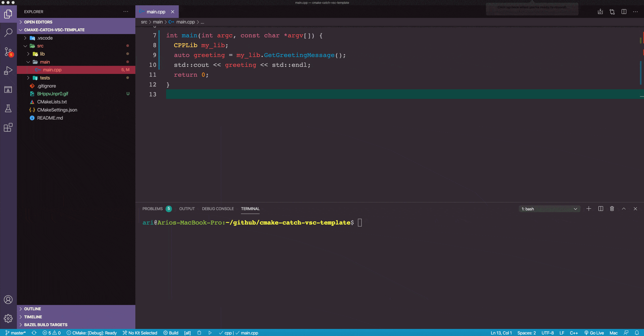Image resolution: width=644 pixels, height=336 pixels.
Task: Open the Search view in activity bar
Action: point(8,32)
